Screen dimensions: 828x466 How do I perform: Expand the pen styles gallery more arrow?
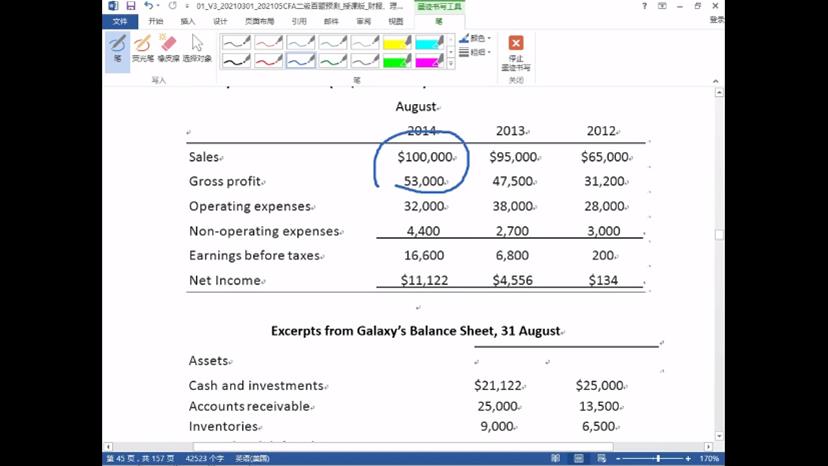click(x=450, y=64)
